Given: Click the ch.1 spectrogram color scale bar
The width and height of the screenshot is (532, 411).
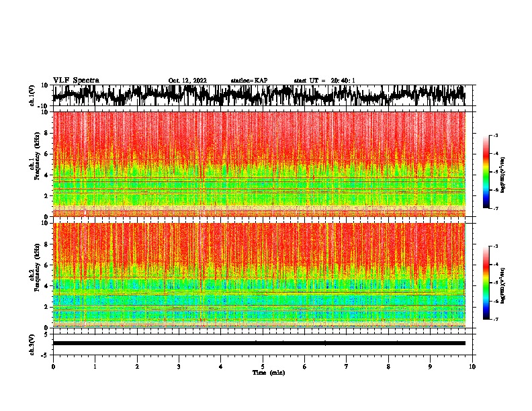Looking at the screenshot, I should 486,172.
